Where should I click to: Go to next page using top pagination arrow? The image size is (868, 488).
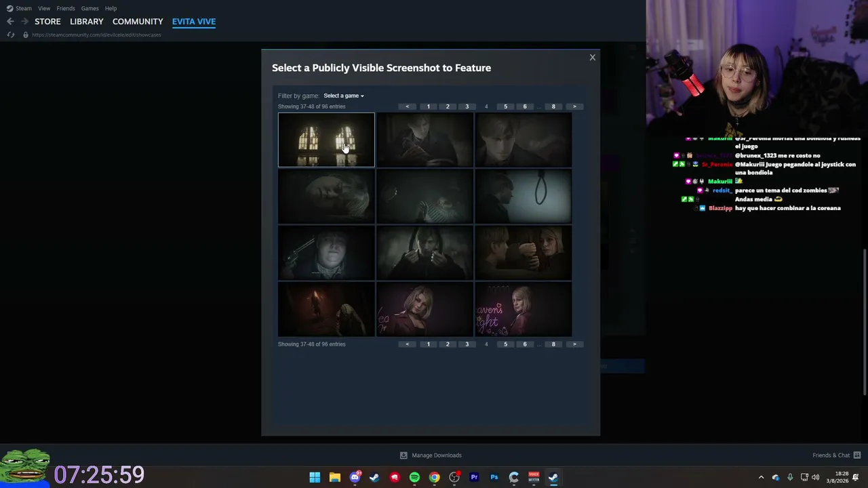point(574,106)
